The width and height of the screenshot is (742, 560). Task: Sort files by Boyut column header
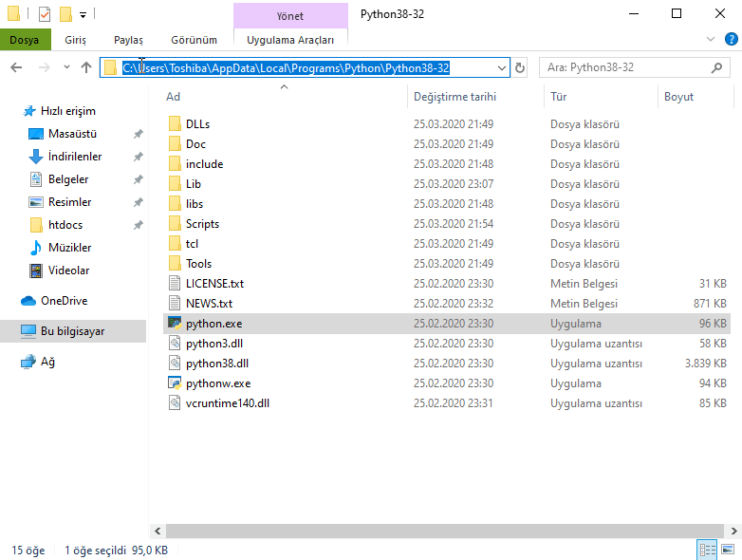pos(678,97)
